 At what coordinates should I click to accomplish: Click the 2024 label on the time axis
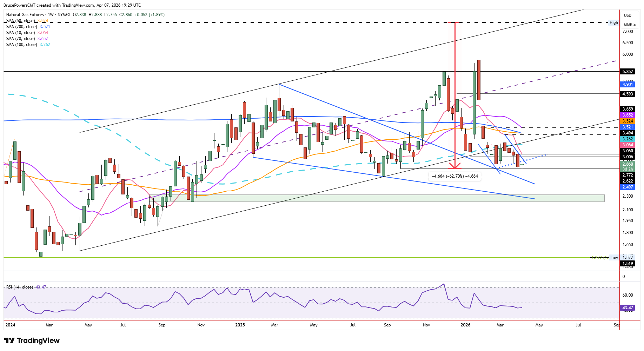tap(11, 325)
